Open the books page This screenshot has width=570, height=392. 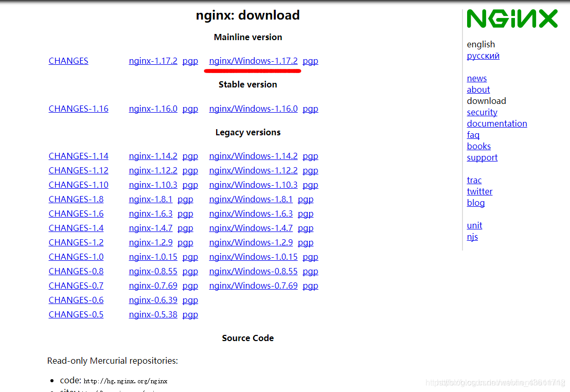tap(479, 146)
